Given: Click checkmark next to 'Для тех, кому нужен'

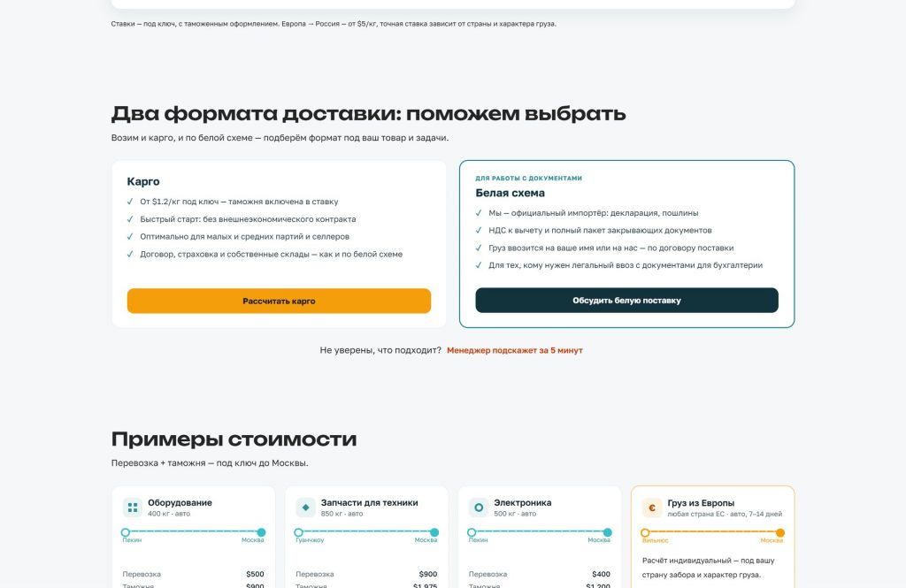Looking at the screenshot, I should [x=479, y=265].
